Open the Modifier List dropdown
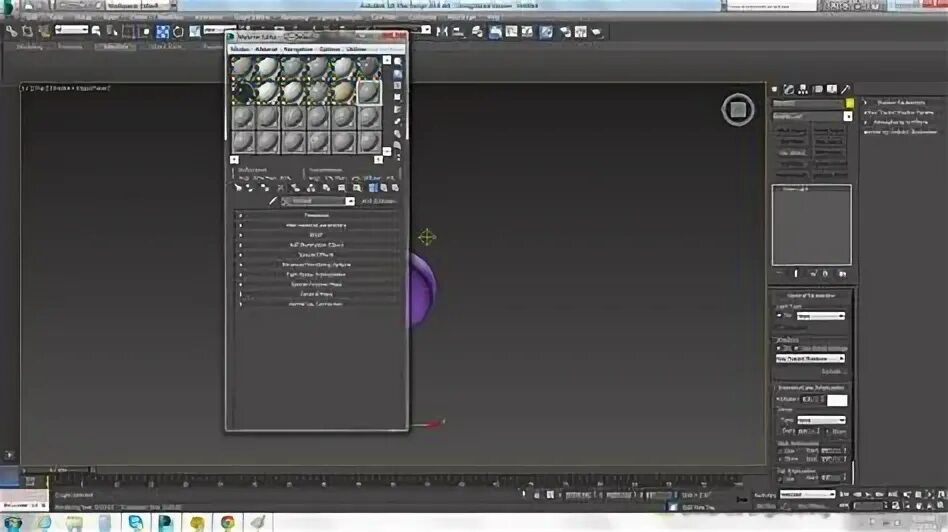This screenshot has height=532, width=948. 813,116
